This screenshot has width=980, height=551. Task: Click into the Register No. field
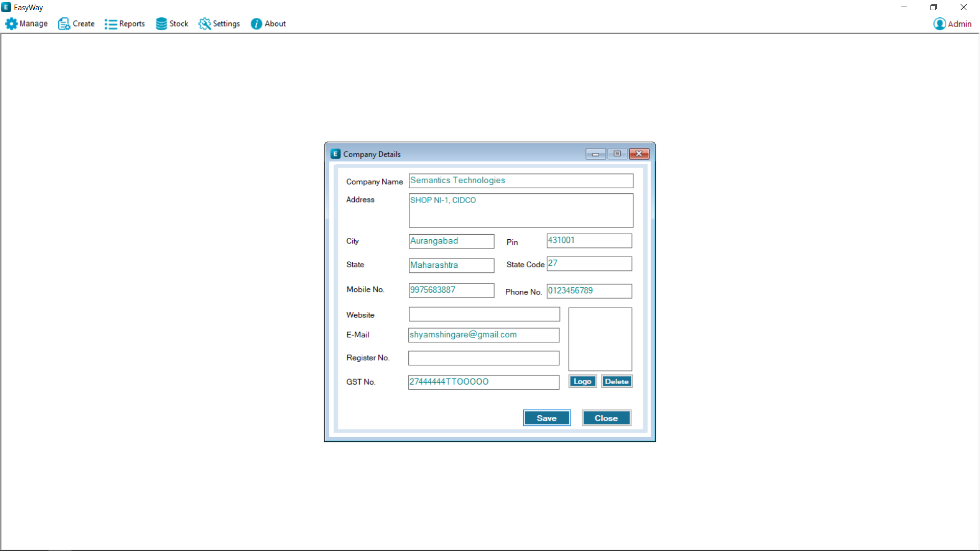pyautogui.click(x=483, y=358)
